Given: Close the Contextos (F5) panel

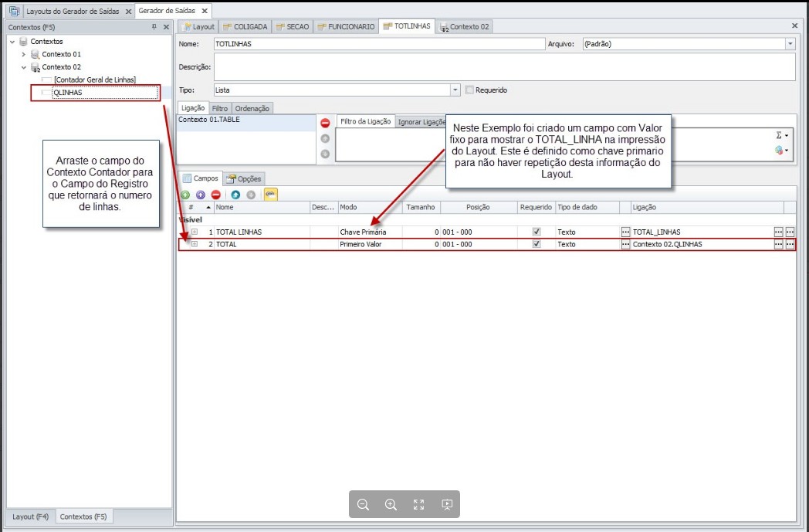Looking at the screenshot, I should [x=166, y=27].
